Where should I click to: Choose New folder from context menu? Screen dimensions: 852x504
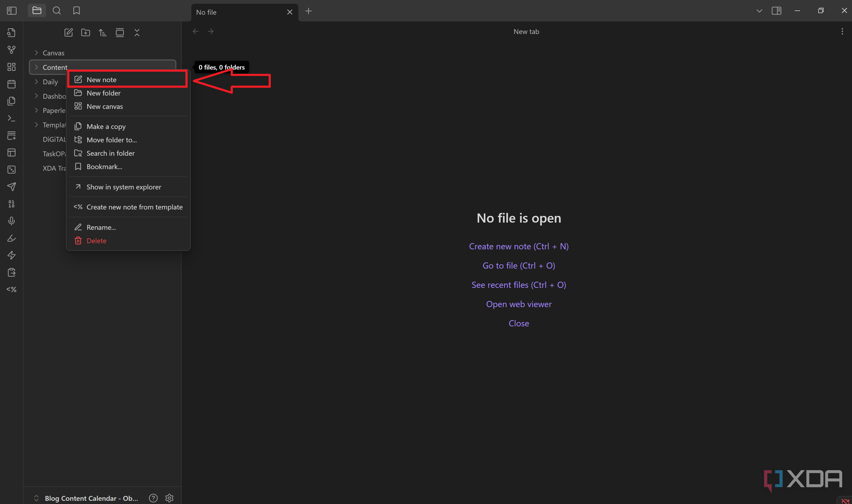point(128,93)
